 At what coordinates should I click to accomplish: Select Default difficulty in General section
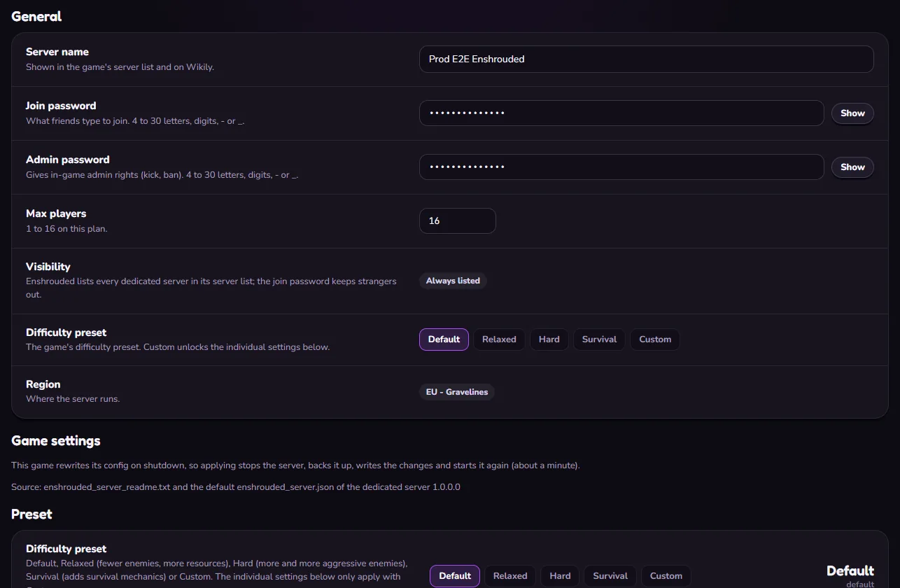444,339
